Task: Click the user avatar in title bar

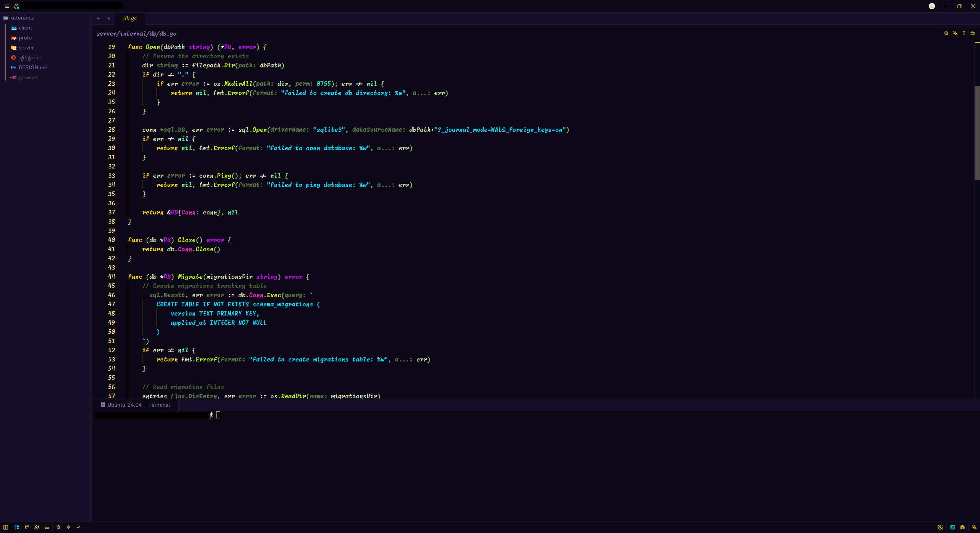Action: [932, 6]
